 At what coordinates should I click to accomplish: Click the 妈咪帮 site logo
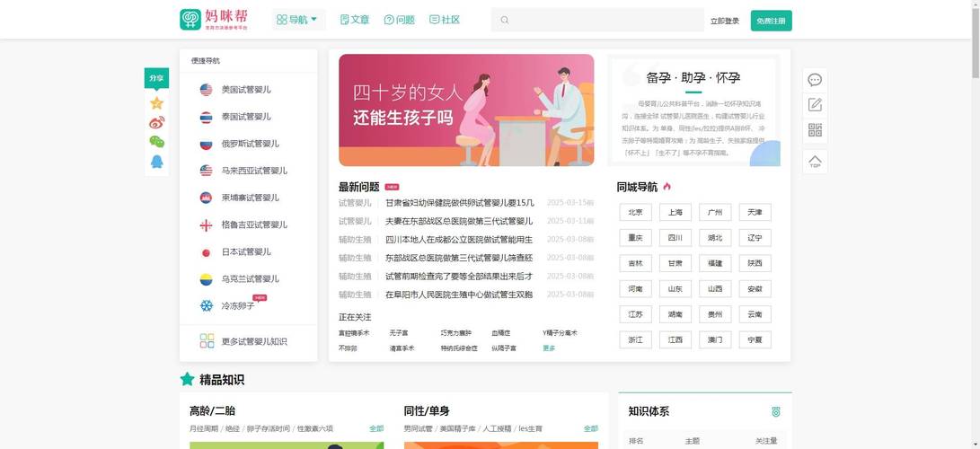(214, 20)
